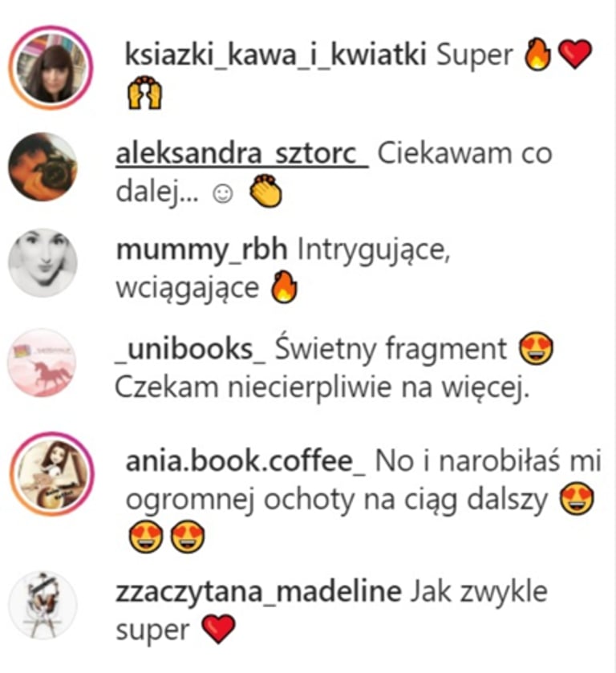The image size is (616, 673).
Task: Click aleksandra_sztorc_ camera avatar
Action: (x=43, y=167)
